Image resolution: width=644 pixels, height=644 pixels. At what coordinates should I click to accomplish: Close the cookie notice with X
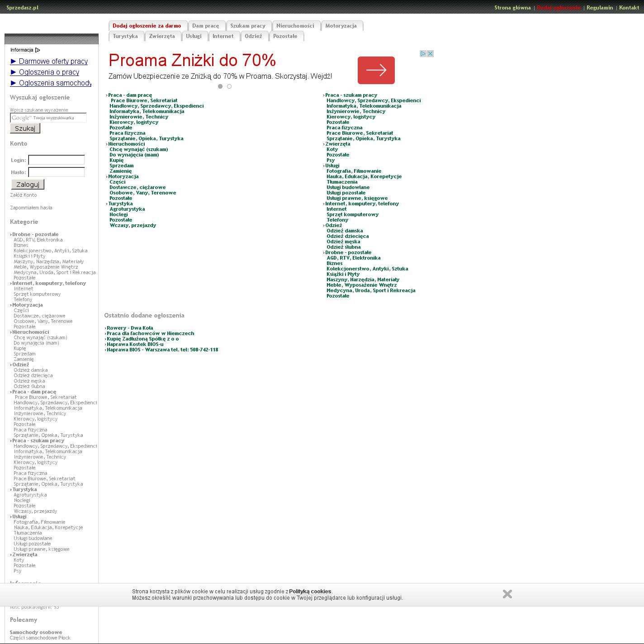(507, 594)
